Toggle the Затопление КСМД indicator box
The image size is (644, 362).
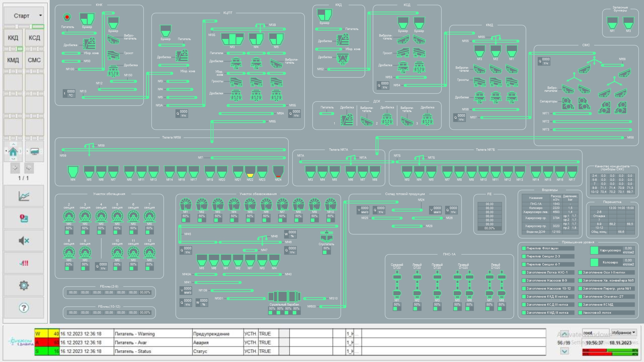(x=580, y=305)
